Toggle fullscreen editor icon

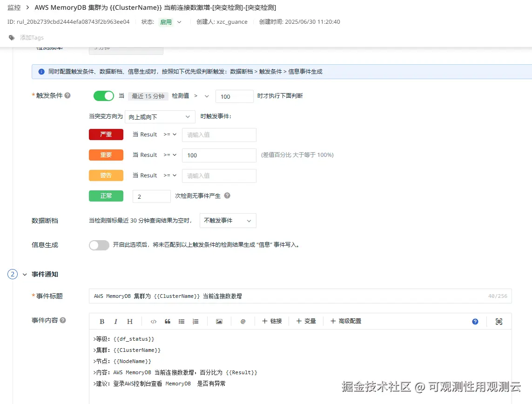click(x=499, y=322)
